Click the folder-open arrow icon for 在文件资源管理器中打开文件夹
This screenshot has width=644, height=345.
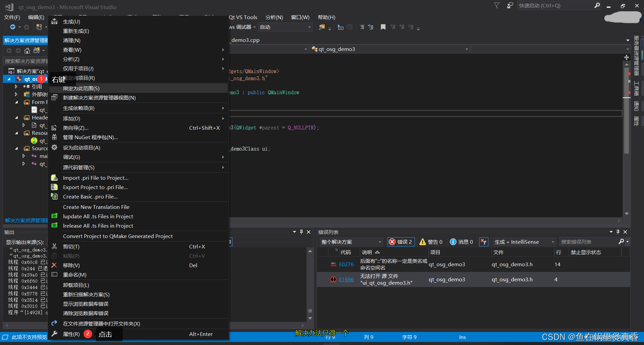coord(54,323)
